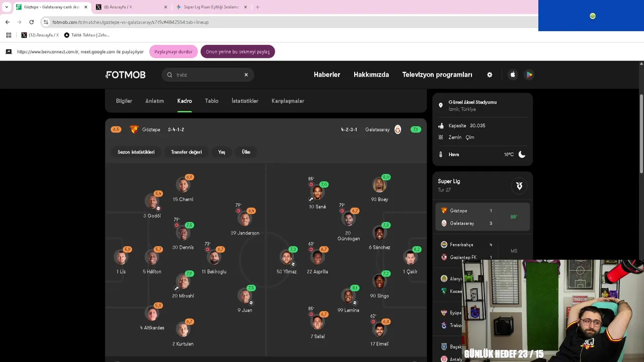Click Gürsel Aksel Stadyumu venue name

472,102
